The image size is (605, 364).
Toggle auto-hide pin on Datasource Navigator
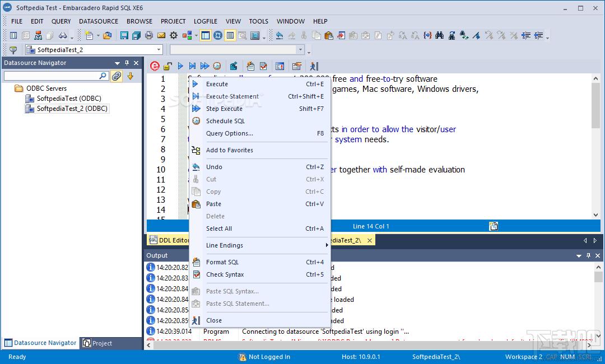click(127, 63)
